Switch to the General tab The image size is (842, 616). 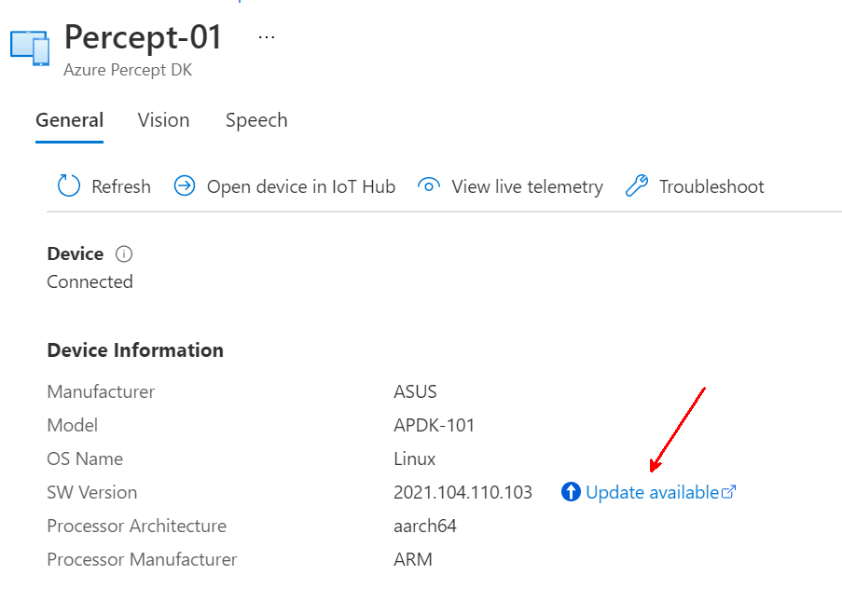tap(69, 120)
